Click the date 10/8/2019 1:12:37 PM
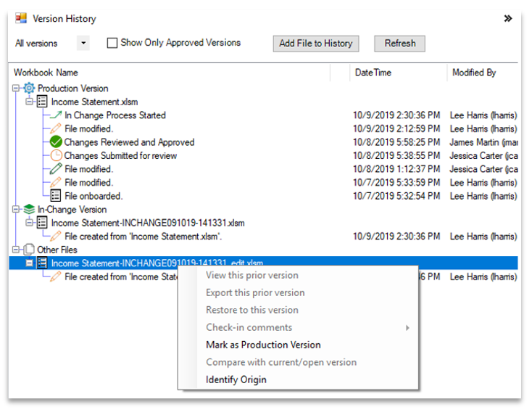Image resolution: width=532 pixels, height=410 pixels. 396,169
